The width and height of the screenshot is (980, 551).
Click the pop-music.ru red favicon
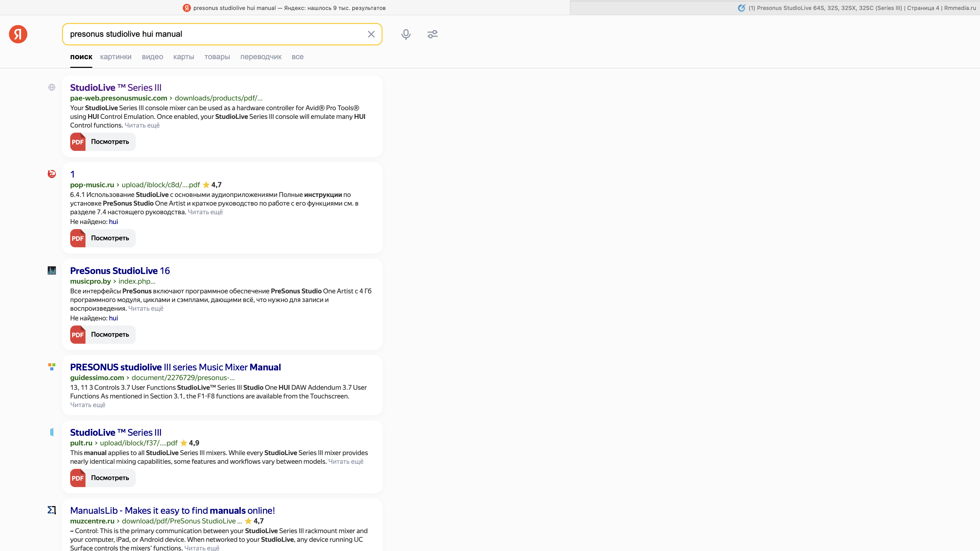click(52, 174)
